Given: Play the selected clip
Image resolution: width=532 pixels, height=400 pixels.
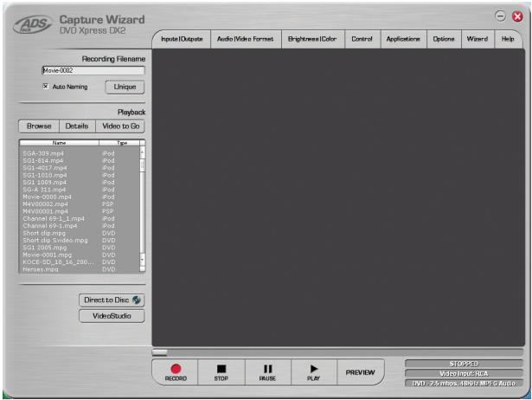Looking at the screenshot, I should [314, 372].
